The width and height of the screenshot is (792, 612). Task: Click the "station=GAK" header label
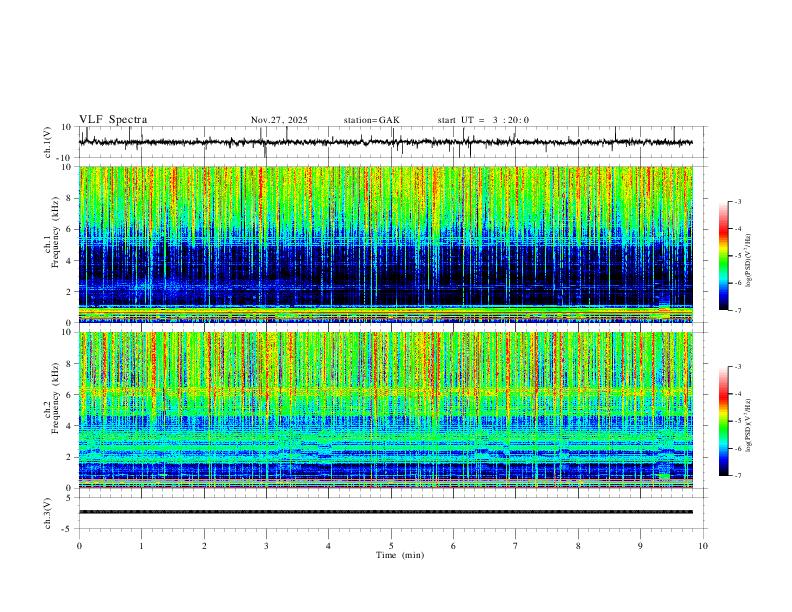[371, 120]
